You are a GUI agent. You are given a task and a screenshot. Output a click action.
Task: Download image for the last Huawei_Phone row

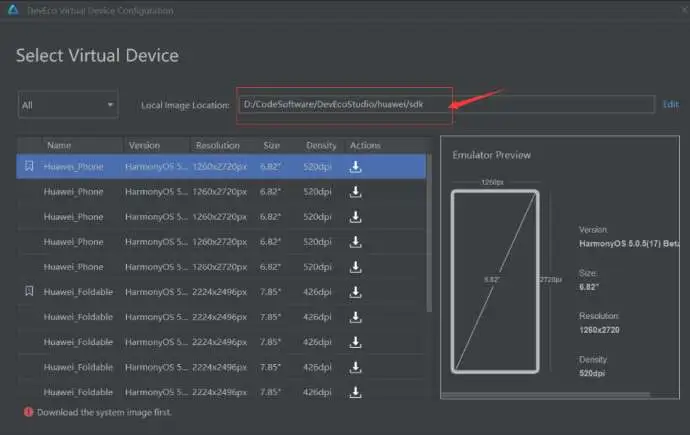pyautogui.click(x=356, y=267)
